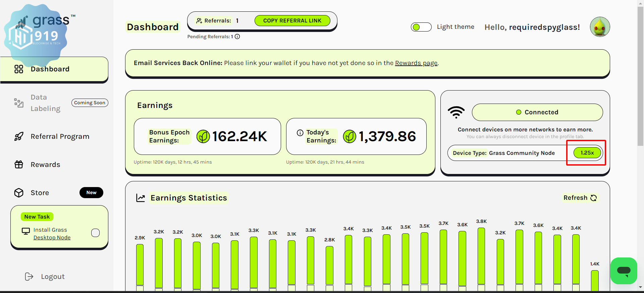Click the Dashboard page heading
This screenshot has height=293, width=644.
tap(153, 27)
